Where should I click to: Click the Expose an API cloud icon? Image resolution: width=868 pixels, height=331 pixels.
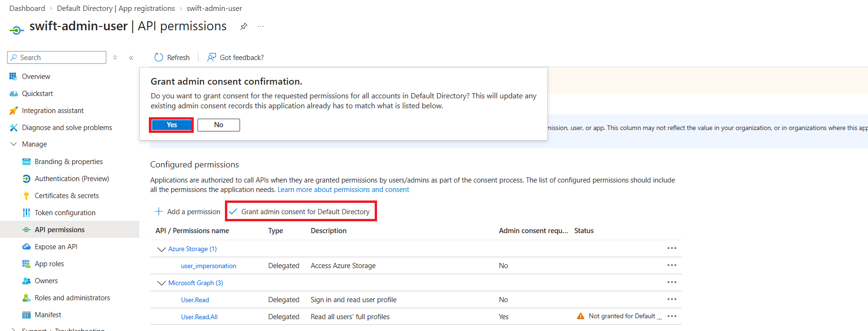pos(26,247)
